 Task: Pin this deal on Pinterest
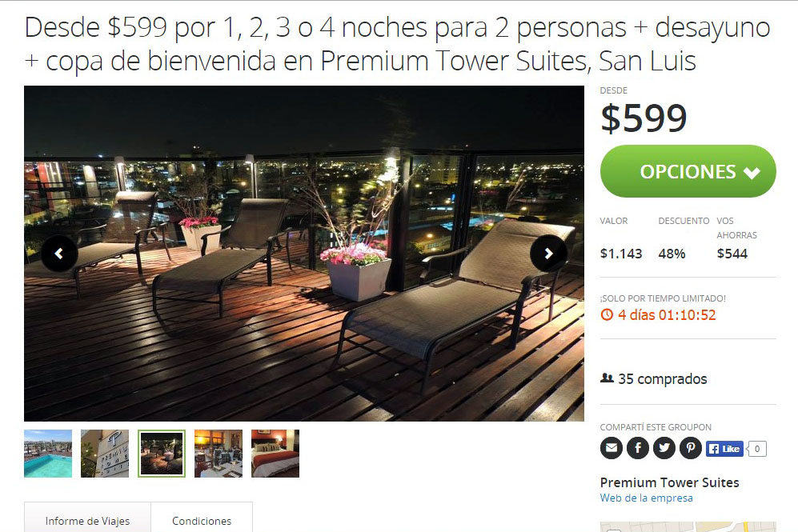(691, 448)
